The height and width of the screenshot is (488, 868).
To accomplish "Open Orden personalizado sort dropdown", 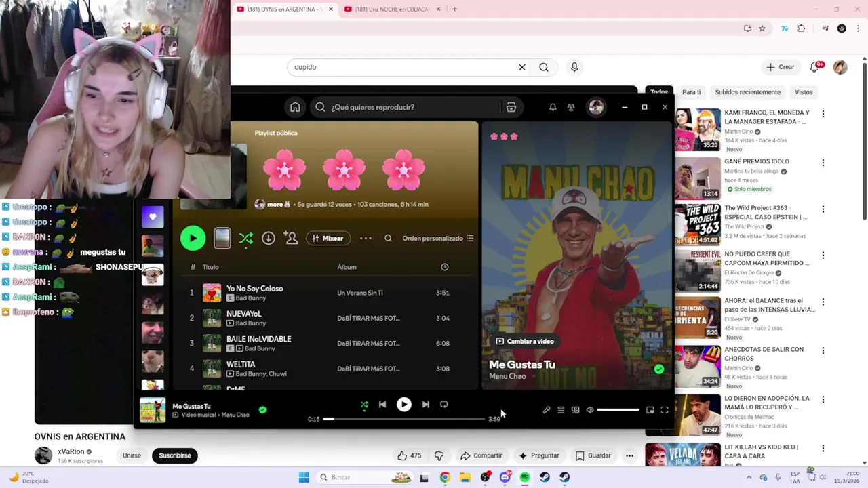I will click(x=438, y=239).
